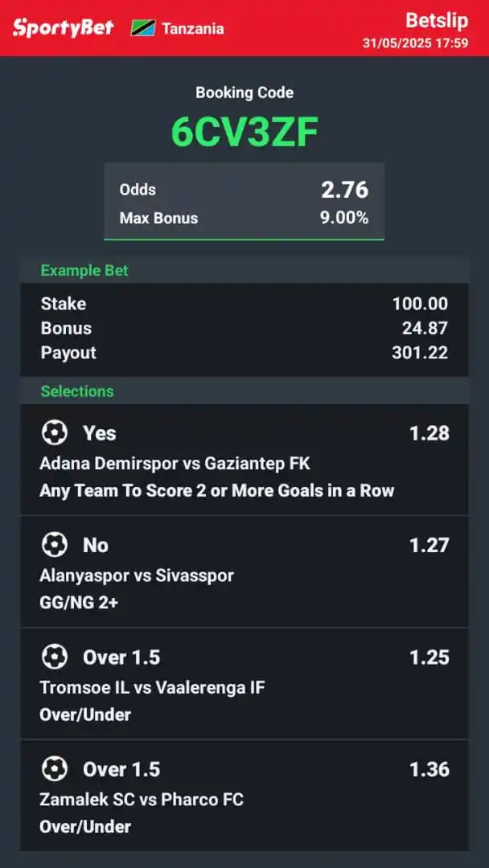The height and width of the screenshot is (868, 489).
Task: Open Adana Demirspor vs Gaziantep FK match
Action: click(x=175, y=464)
